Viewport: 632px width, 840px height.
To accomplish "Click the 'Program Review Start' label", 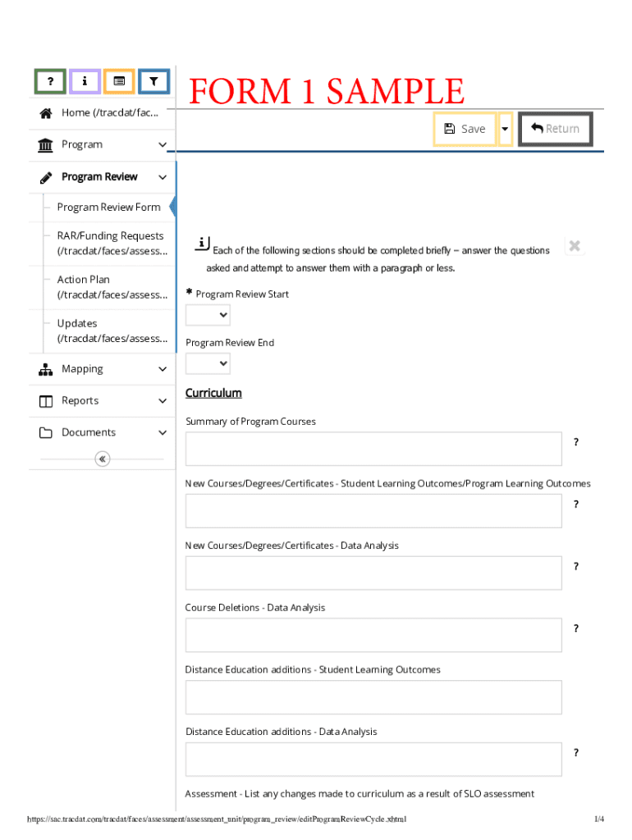I will (x=242, y=294).
